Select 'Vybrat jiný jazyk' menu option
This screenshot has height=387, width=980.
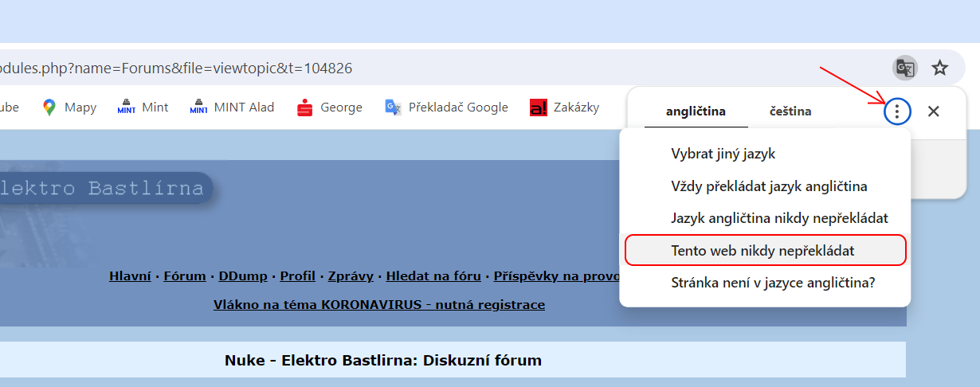[723, 154]
